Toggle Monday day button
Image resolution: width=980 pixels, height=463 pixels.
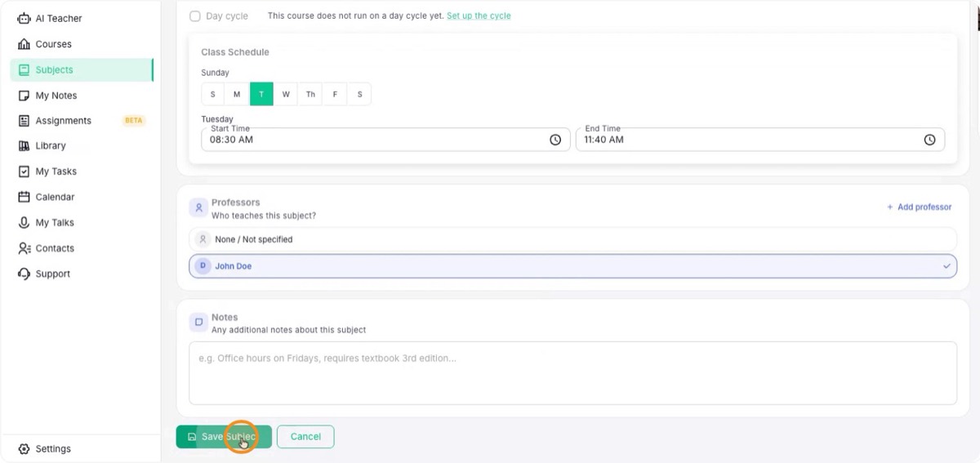(237, 95)
